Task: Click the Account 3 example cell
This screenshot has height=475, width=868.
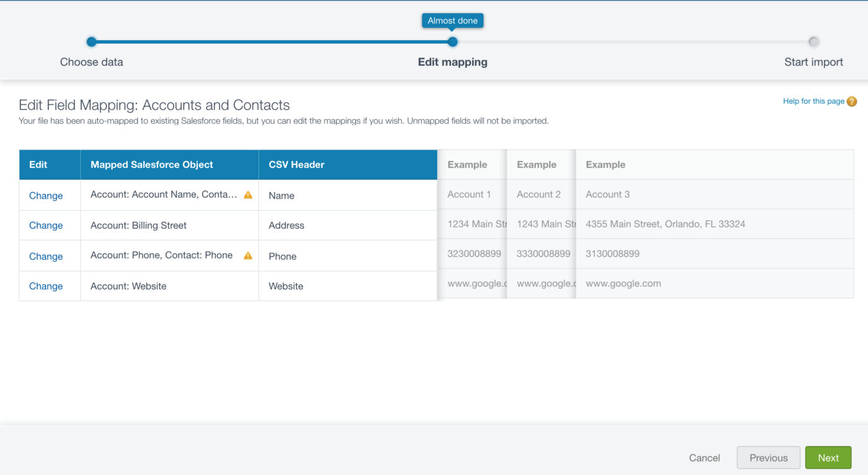Action: (715, 194)
